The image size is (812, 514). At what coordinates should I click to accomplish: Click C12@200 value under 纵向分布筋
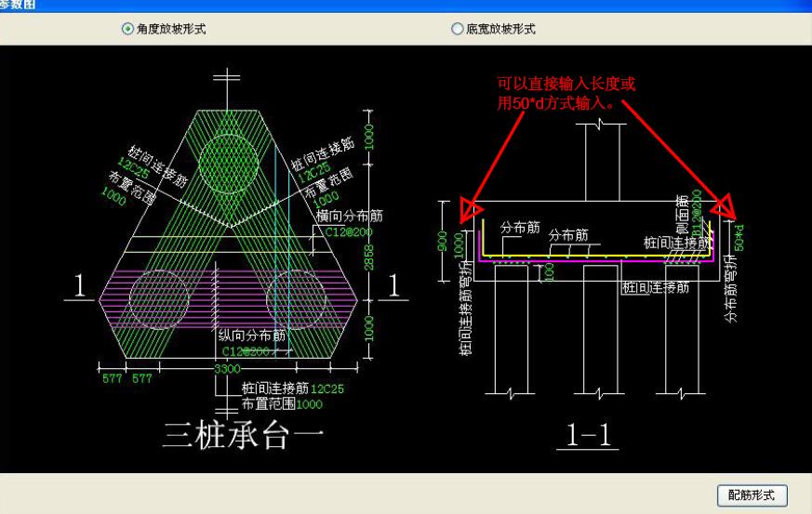246,351
